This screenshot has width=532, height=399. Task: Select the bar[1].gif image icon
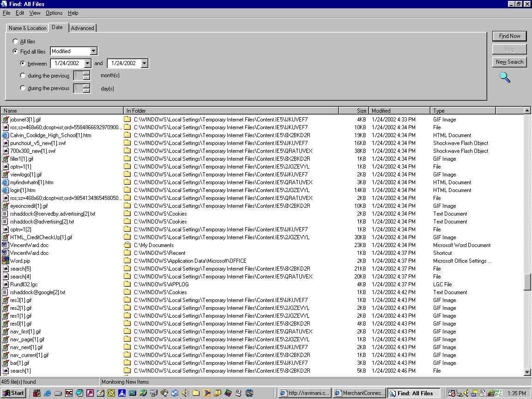pos(6,363)
